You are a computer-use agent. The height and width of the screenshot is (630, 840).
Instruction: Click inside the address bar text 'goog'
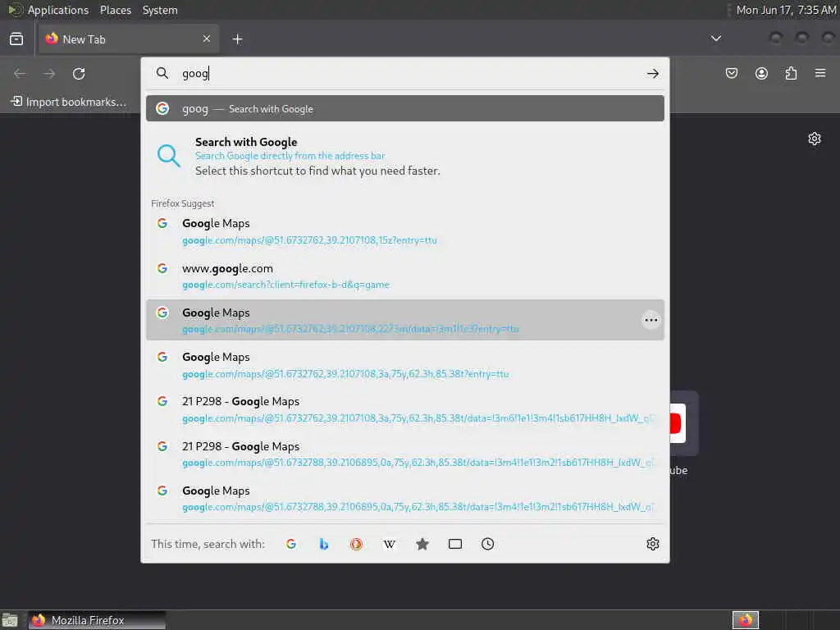pos(195,73)
